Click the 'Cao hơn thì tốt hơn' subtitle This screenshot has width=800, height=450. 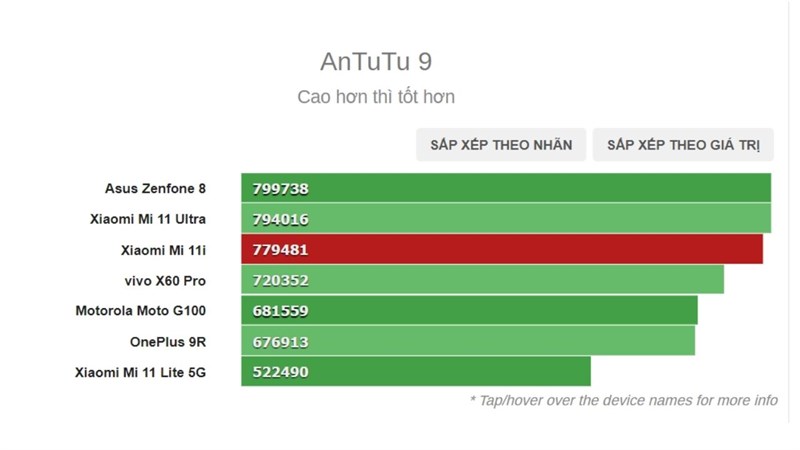376,97
